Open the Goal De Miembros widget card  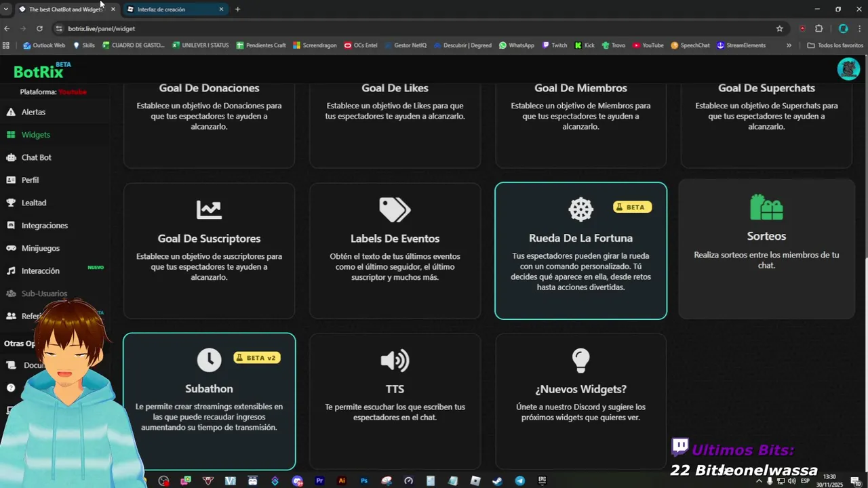[x=580, y=125]
